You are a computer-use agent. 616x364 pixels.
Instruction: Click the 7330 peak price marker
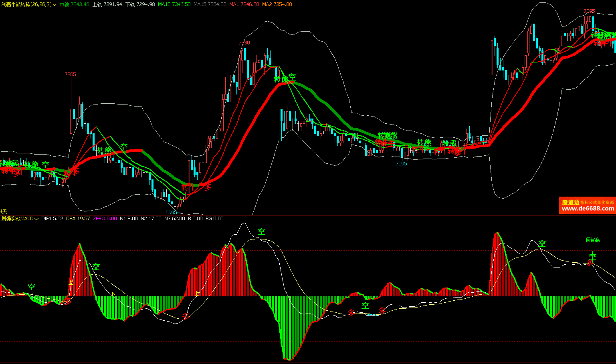[244, 43]
